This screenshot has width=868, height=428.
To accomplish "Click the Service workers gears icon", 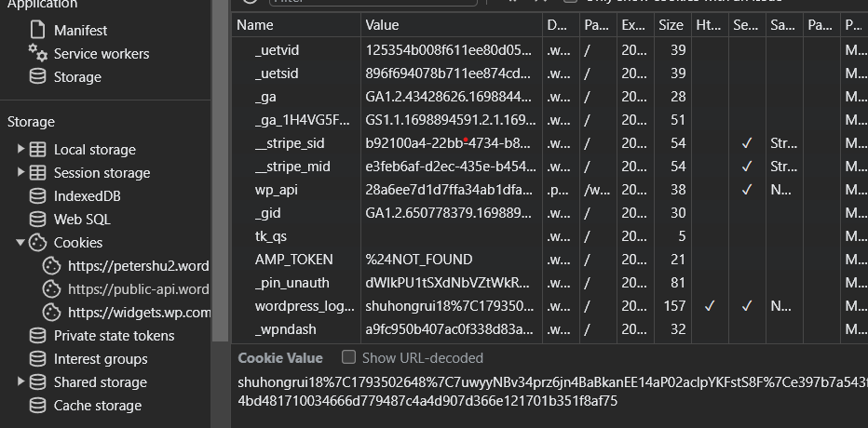I will [x=37, y=53].
